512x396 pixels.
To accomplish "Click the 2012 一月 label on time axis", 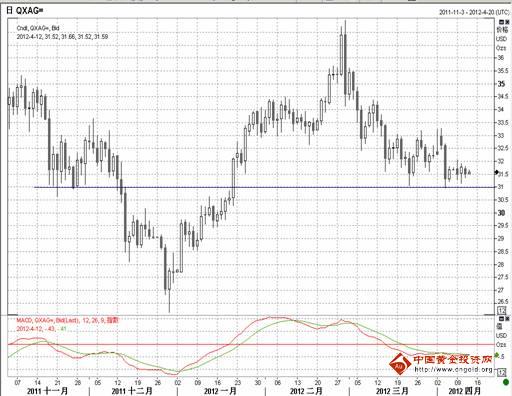I will pyautogui.click(x=220, y=391).
